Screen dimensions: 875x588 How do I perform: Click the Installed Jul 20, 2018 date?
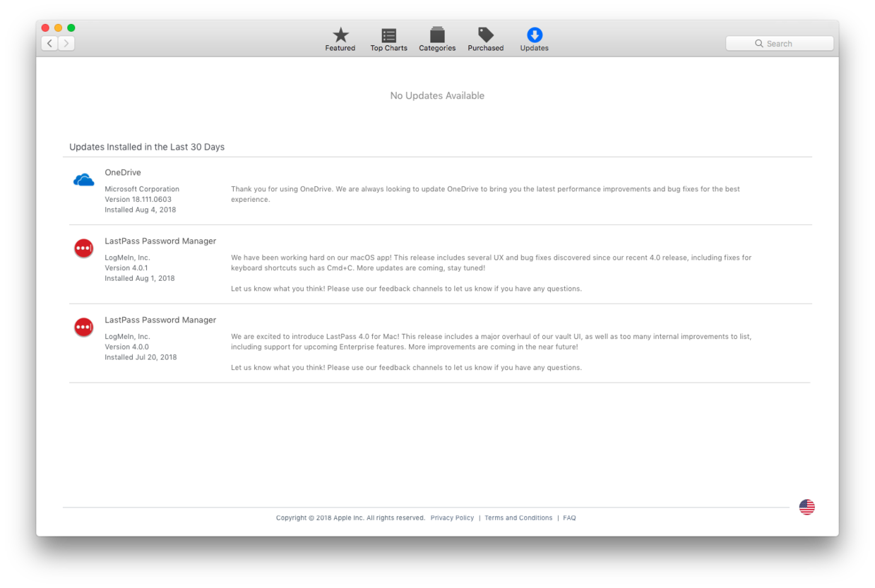point(141,357)
